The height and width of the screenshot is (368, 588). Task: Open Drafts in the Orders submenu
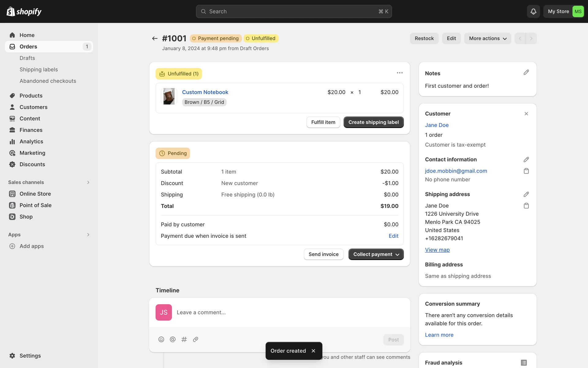click(27, 58)
